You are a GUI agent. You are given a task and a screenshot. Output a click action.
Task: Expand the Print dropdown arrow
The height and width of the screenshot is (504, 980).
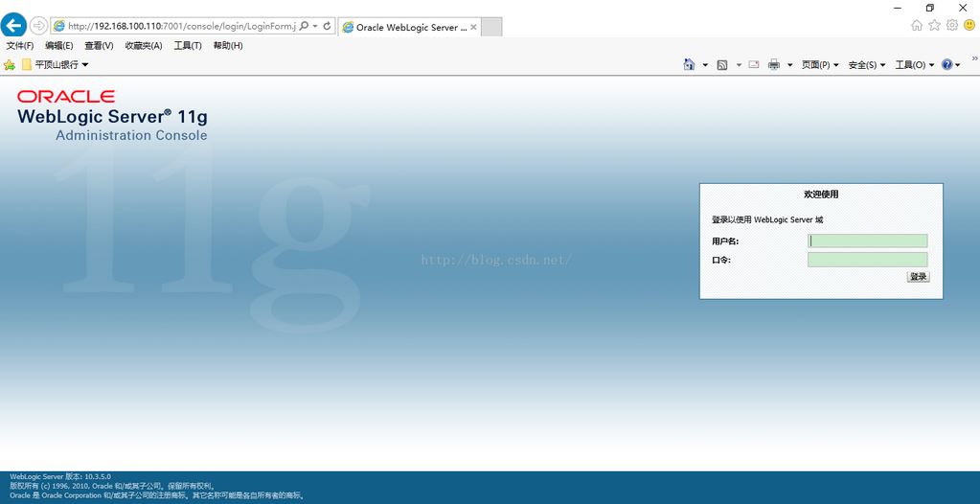point(789,65)
